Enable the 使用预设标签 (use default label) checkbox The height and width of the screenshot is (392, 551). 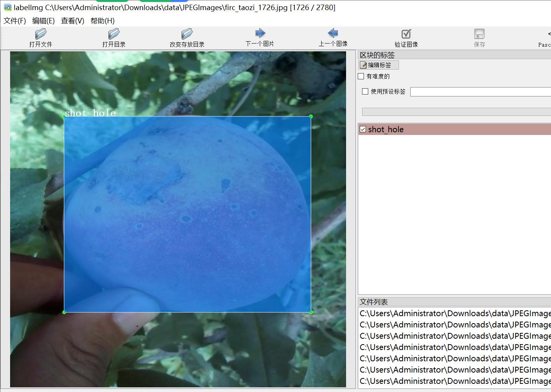365,91
